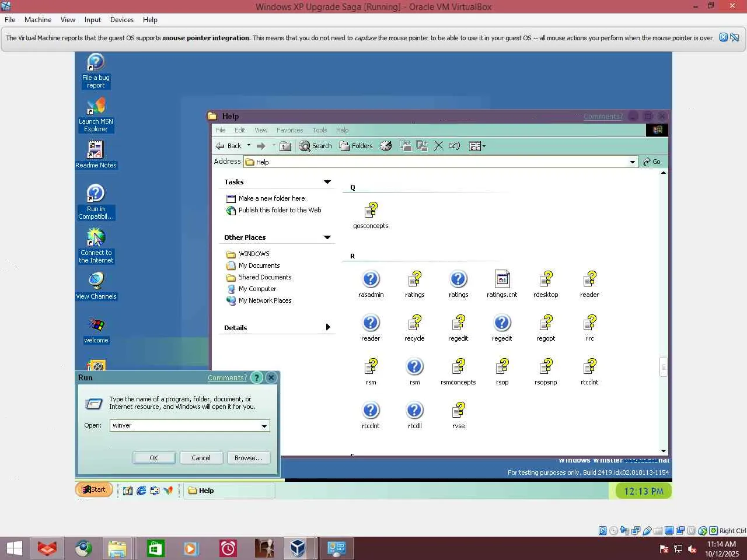
Task: Click the Help window taskbar button
Action: 229,491
